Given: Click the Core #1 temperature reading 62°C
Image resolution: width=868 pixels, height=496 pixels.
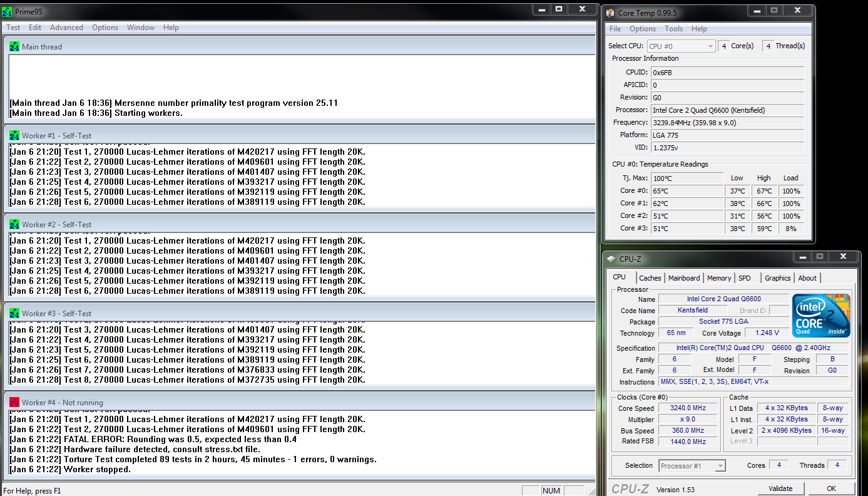Looking at the screenshot, I should tap(687, 204).
